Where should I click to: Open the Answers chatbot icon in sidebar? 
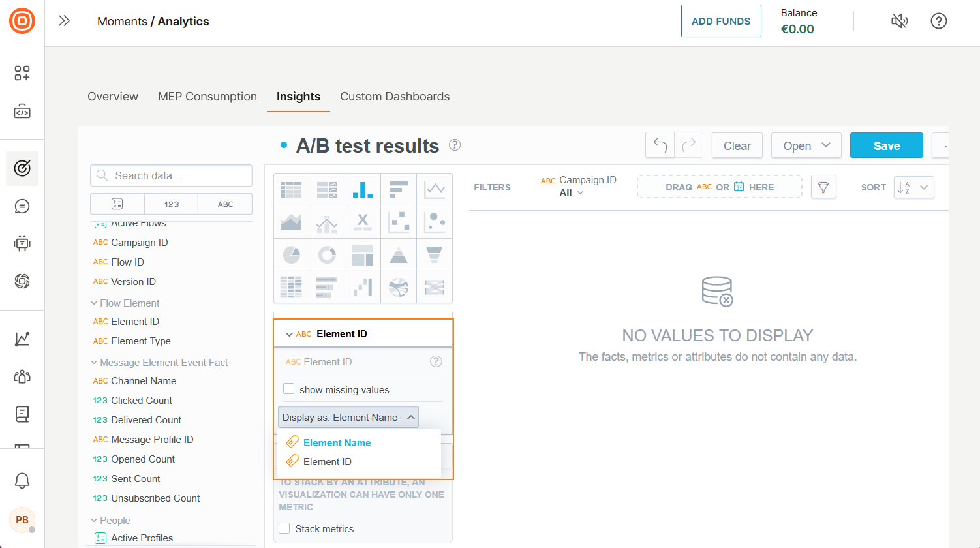[22, 243]
